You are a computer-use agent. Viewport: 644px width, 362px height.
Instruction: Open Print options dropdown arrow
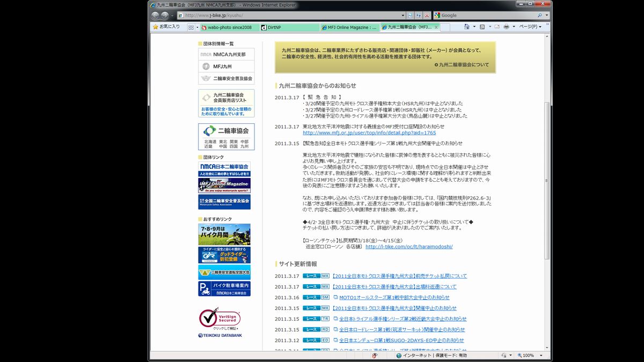tap(514, 26)
